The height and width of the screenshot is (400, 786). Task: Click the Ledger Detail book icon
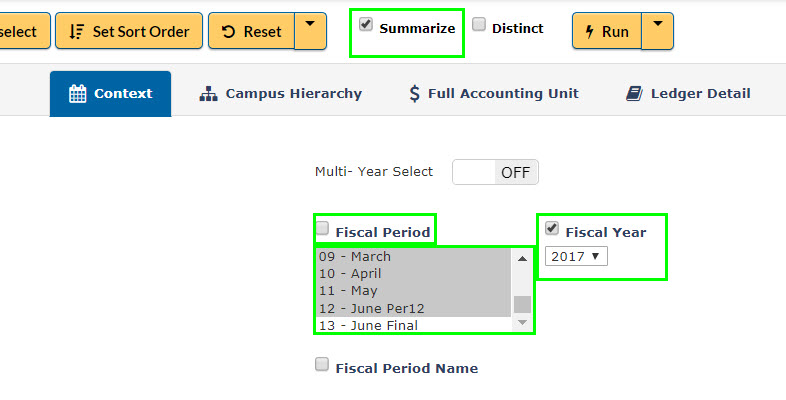pos(634,93)
